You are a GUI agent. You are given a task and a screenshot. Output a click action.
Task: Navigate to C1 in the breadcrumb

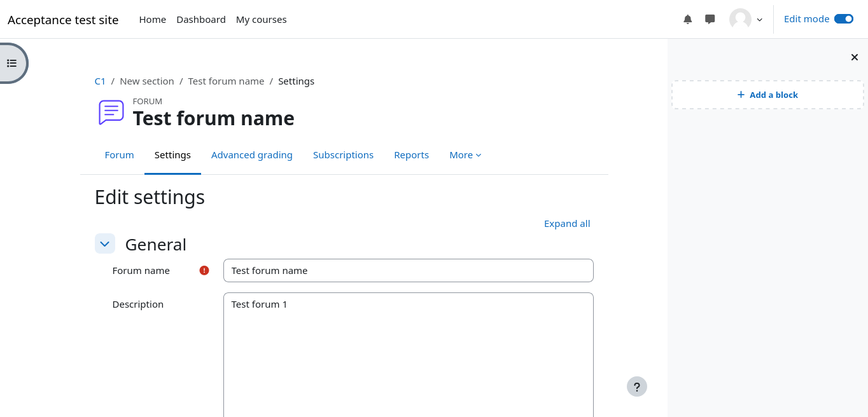point(100,81)
